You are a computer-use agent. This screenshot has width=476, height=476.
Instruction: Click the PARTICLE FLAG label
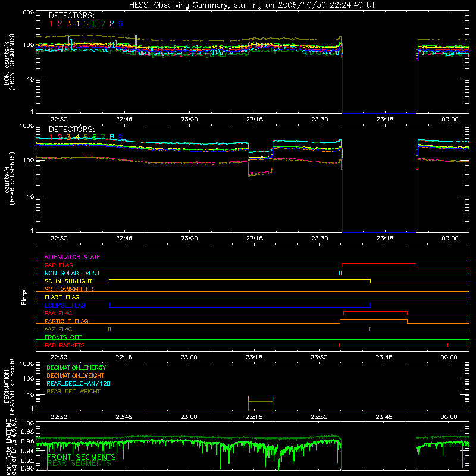click(67, 321)
